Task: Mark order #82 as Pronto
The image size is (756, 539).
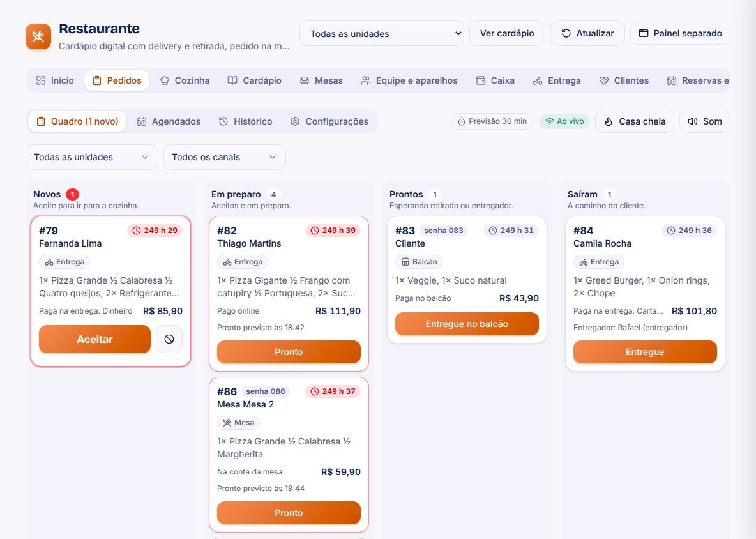Action: (x=289, y=352)
